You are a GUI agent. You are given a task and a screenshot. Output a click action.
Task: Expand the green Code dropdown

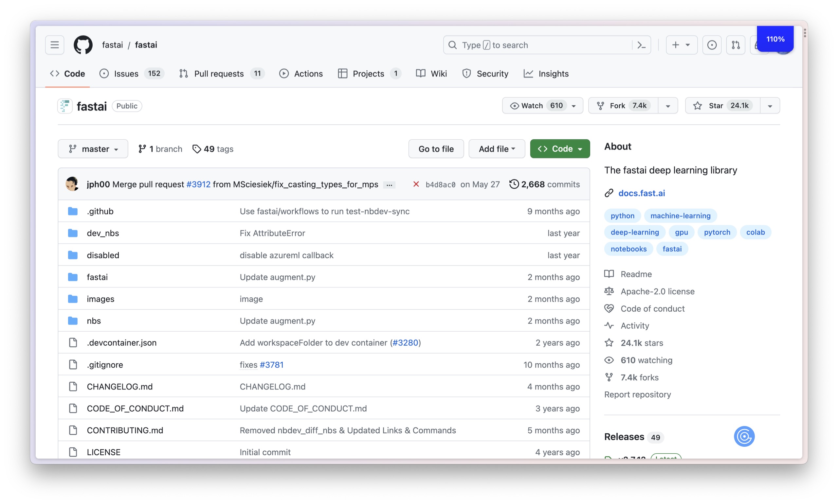(x=559, y=148)
